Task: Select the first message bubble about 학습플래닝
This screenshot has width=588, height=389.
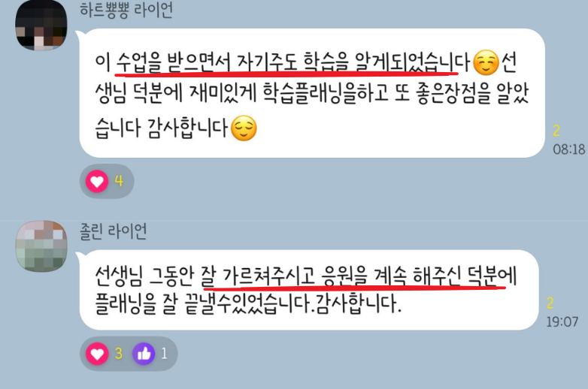Action: point(312,93)
